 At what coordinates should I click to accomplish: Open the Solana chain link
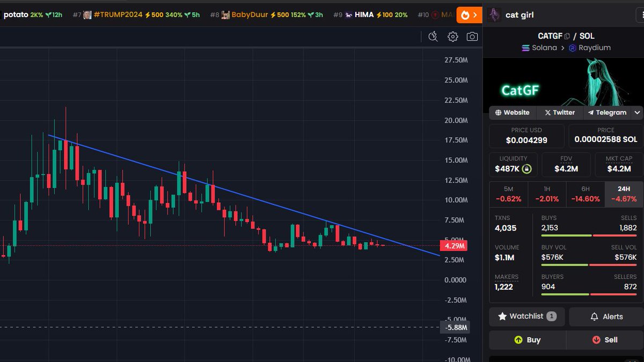point(539,48)
